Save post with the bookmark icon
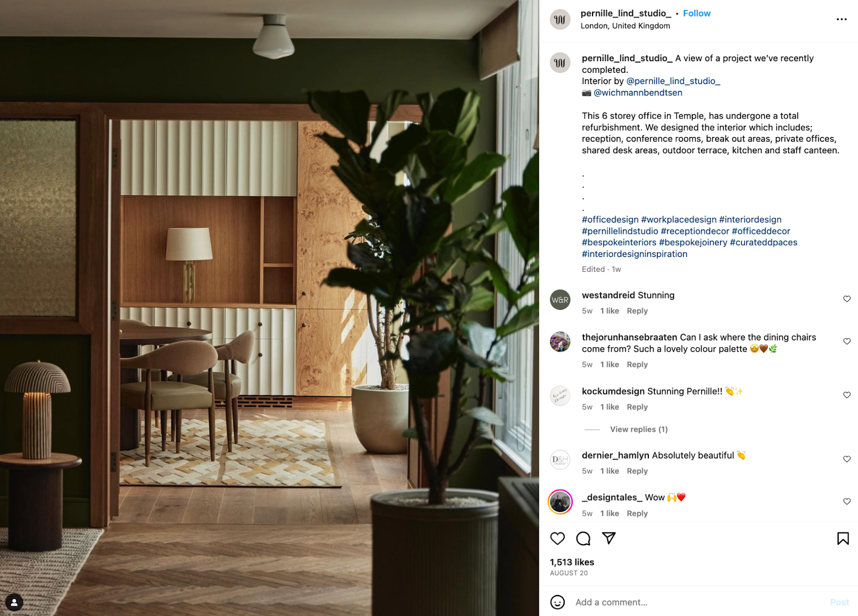Screen dimensions: 858x616 [843, 538]
